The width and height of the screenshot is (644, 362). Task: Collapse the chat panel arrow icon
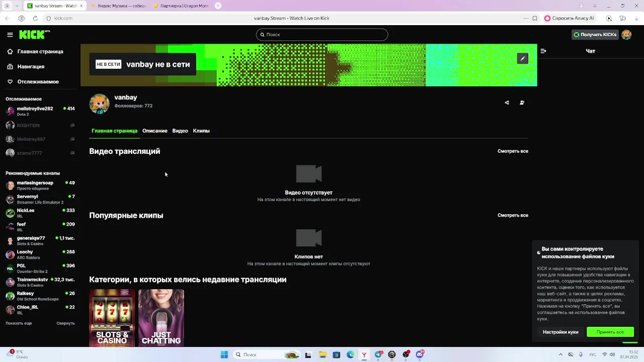coord(543,51)
